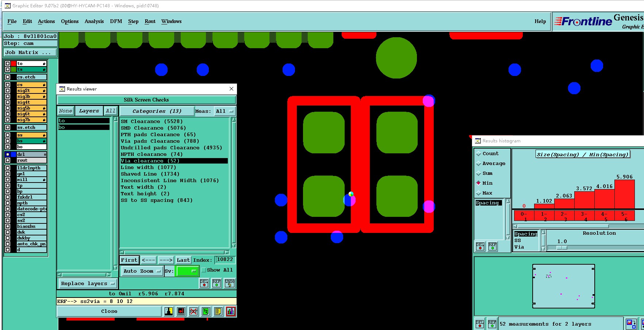Click the Close button in Results viewer
The height and width of the screenshot is (330, 644).
(109, 311)
